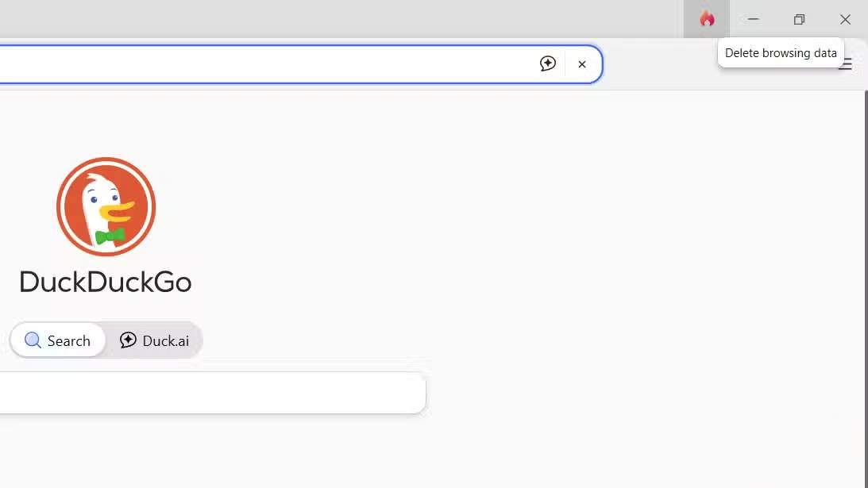Image resolution: width=868 pixels, height=488 pixels.
Task: Select the flame icon in the toolbar
Action: 706,18
